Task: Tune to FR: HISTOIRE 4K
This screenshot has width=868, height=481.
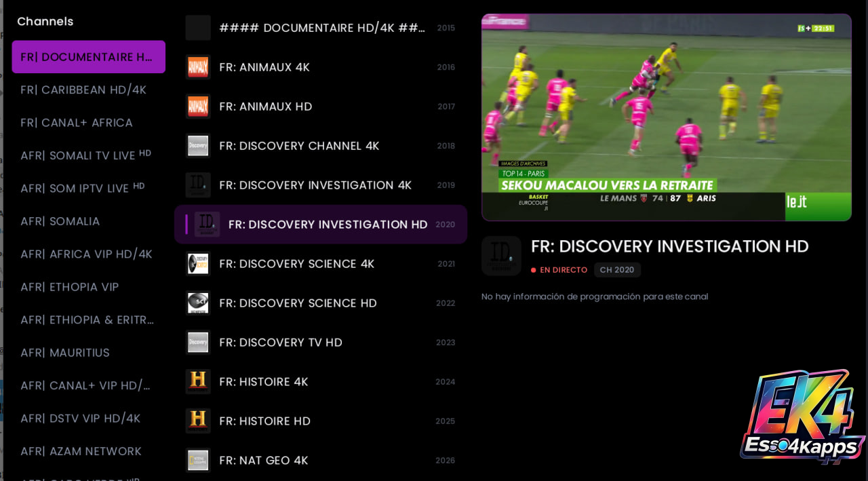Action: coord(321,382)
